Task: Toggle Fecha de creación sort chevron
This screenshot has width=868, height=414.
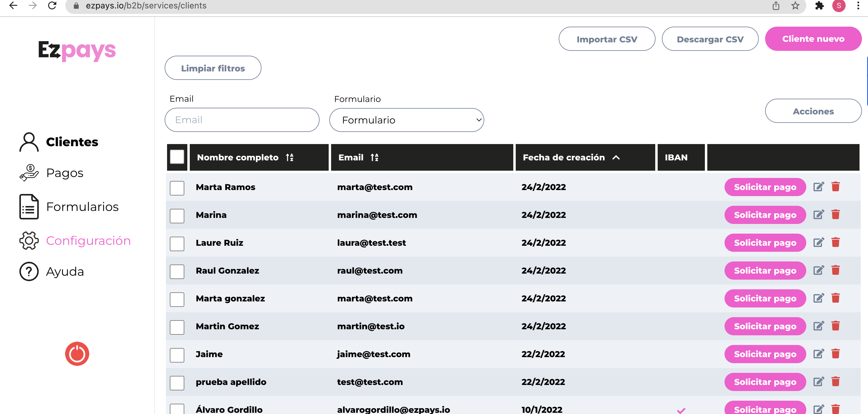Action: (x=616, y=157)
